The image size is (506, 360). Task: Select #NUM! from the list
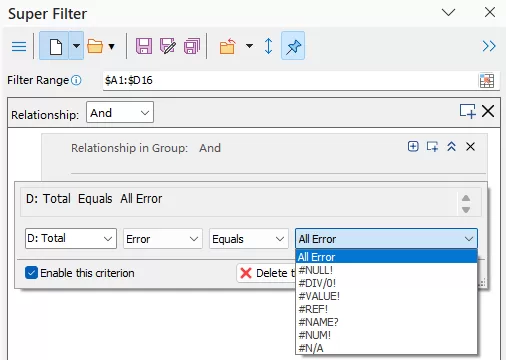386,335
